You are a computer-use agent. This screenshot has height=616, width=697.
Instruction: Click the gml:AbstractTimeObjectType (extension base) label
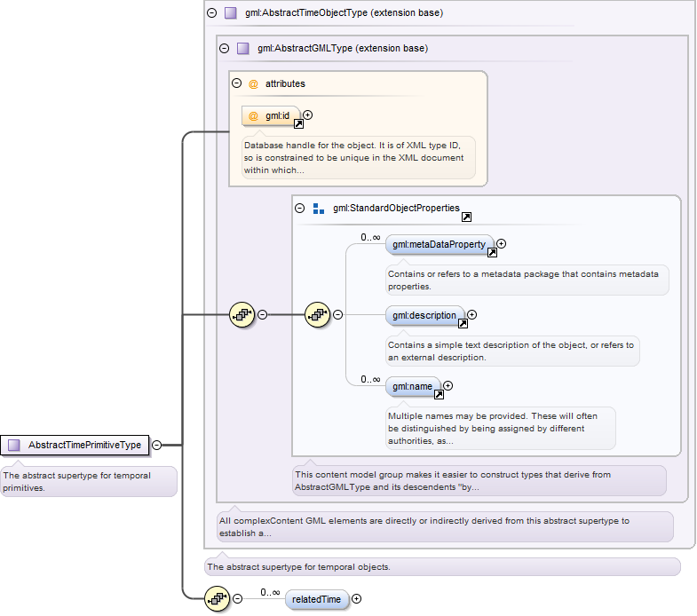coord(344,13)
